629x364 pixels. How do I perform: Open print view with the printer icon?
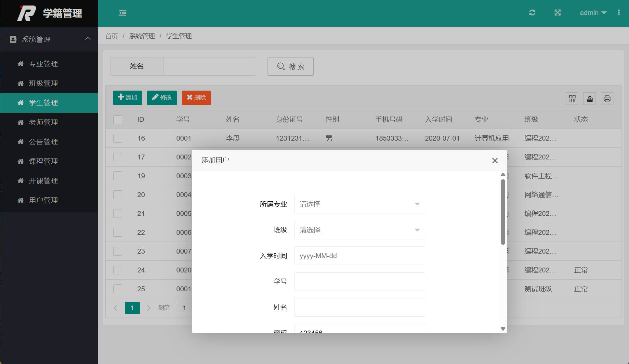coord(607,98)
